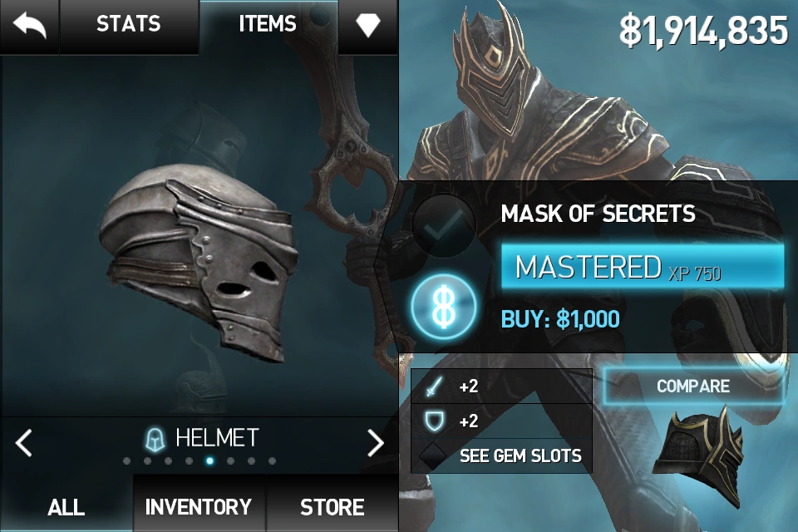Show All items filter
The width and height of the screenshot is (798, 532).
coord(66,505)
